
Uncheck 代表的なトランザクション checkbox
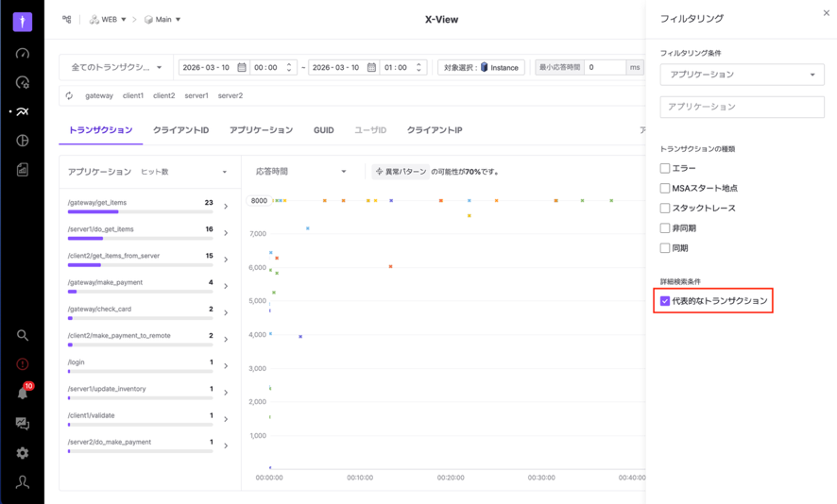pos(665,301)
